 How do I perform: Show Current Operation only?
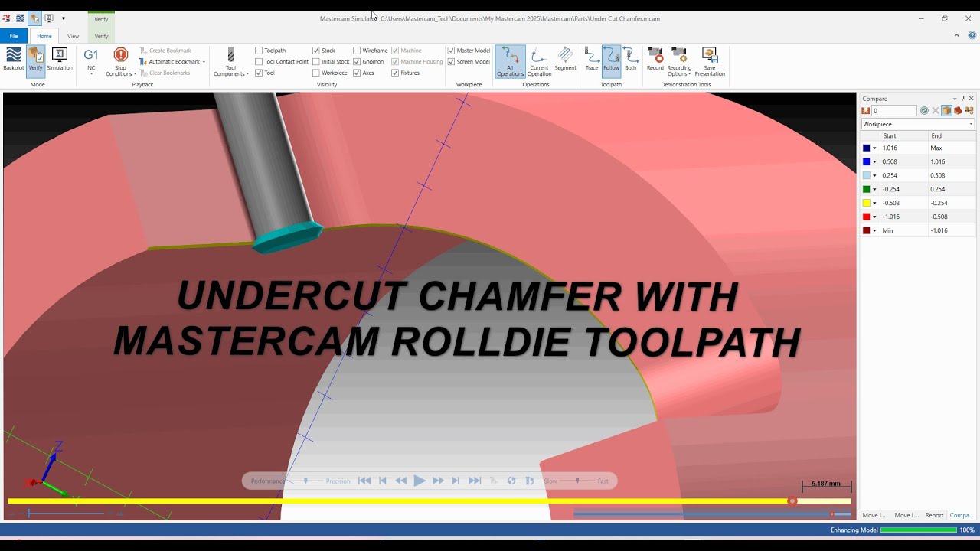pyautogui.click(x=539, y=61)
